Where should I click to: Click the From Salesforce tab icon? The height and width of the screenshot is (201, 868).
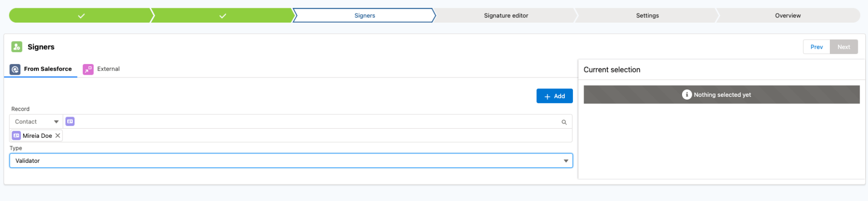click(15, 69)
